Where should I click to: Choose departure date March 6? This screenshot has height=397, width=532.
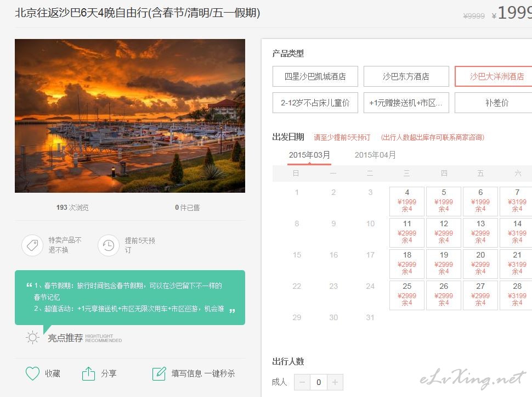pyautogui.click(x=480, y=202)
